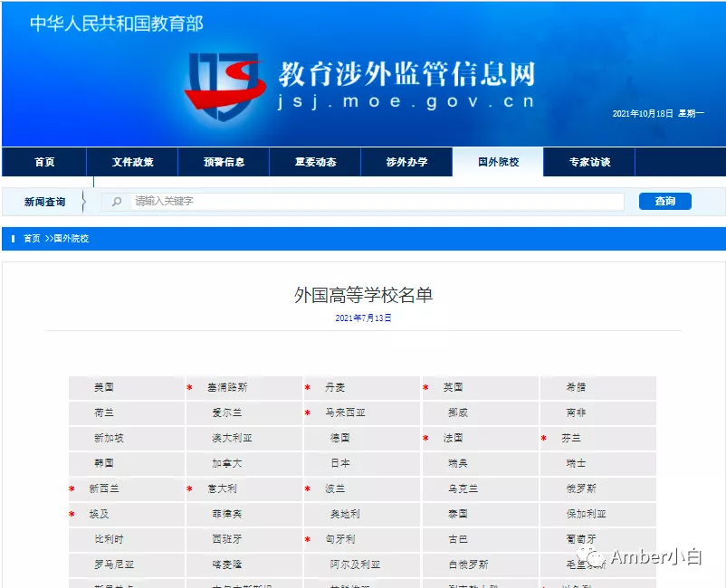726x588 pixels.
Task: Click the WeChat watermark icon
Action: tap(595, 556)
